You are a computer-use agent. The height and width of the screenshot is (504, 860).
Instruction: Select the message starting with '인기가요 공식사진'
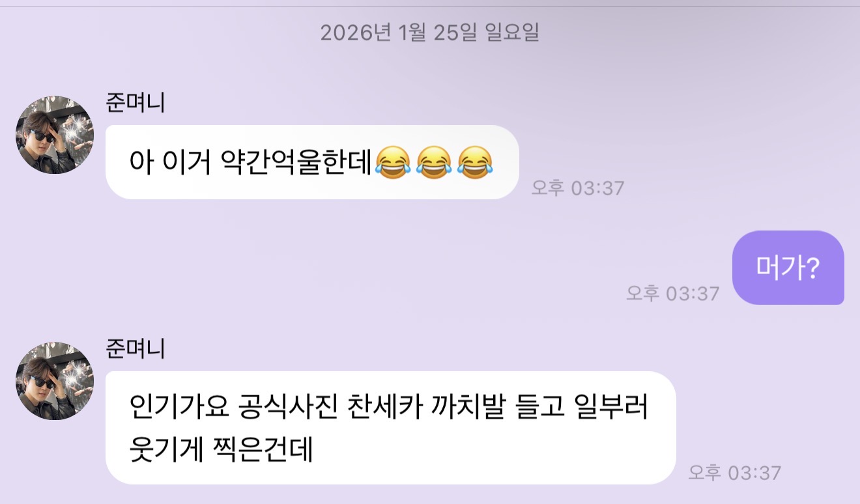click(391, 428)
